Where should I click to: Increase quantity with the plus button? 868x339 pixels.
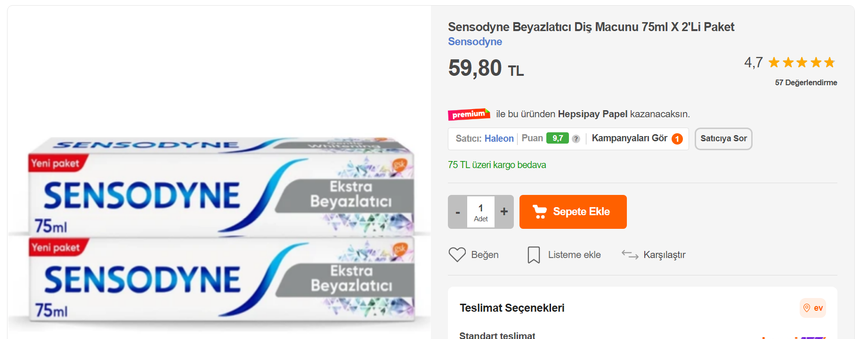point(504,212)
